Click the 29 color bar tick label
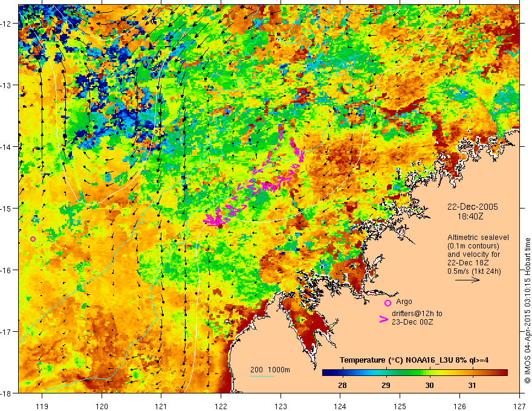Image resolution: width=532 pixels, height=411 pixels. pos(386,385)
